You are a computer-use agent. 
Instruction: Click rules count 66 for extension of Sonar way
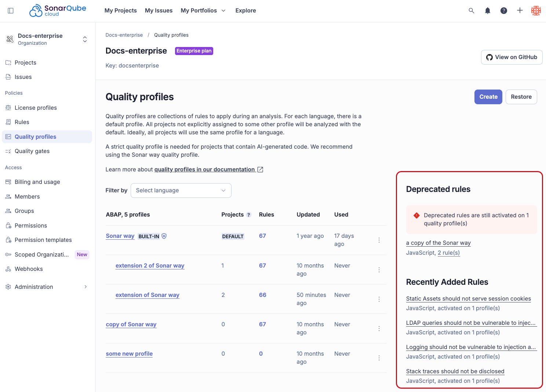(x=263, y=295)
